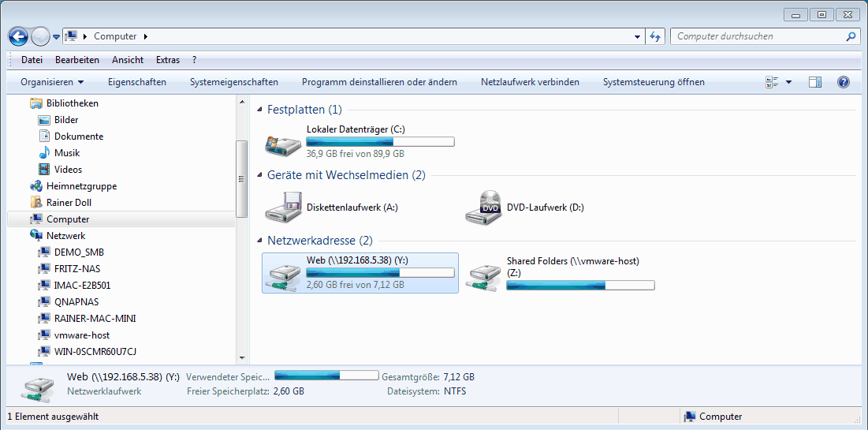
Task: Select the WIN-0SCMR60U7CJ network computer
Action: tap(94, 352)
